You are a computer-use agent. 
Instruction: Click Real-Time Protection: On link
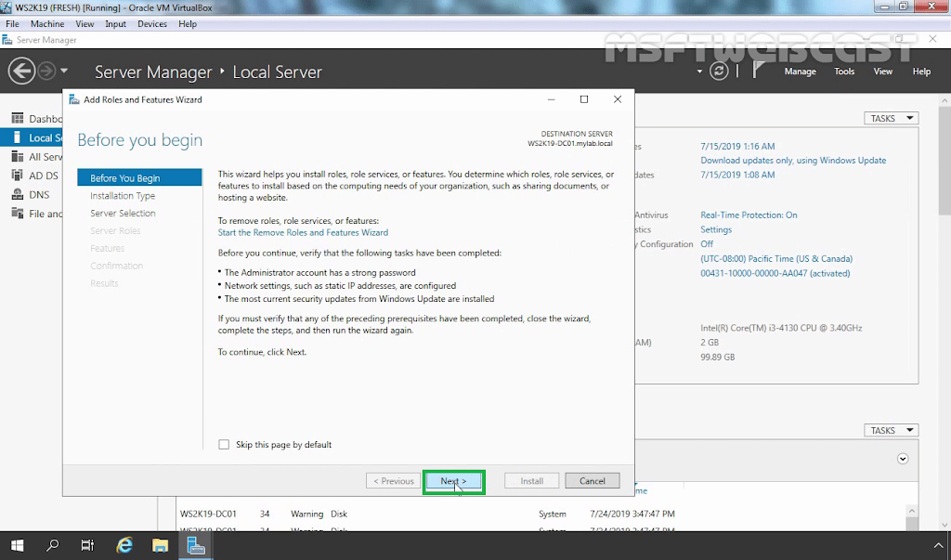click(749, 215)
